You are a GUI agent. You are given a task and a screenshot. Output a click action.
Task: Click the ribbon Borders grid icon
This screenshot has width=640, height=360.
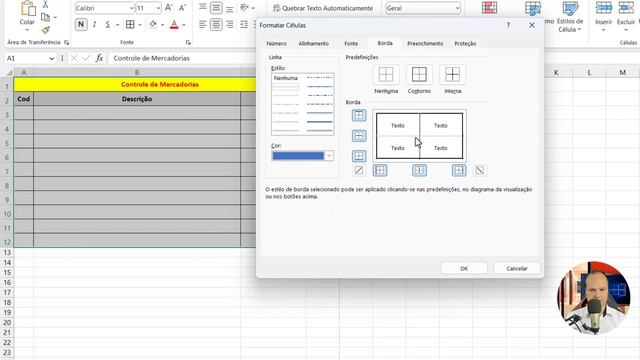(x=130, y=24)
